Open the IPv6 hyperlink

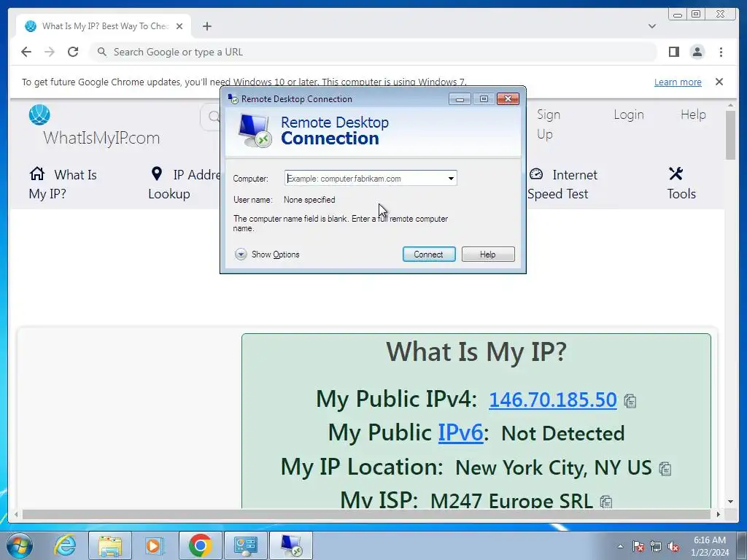[x=460, y=433]
